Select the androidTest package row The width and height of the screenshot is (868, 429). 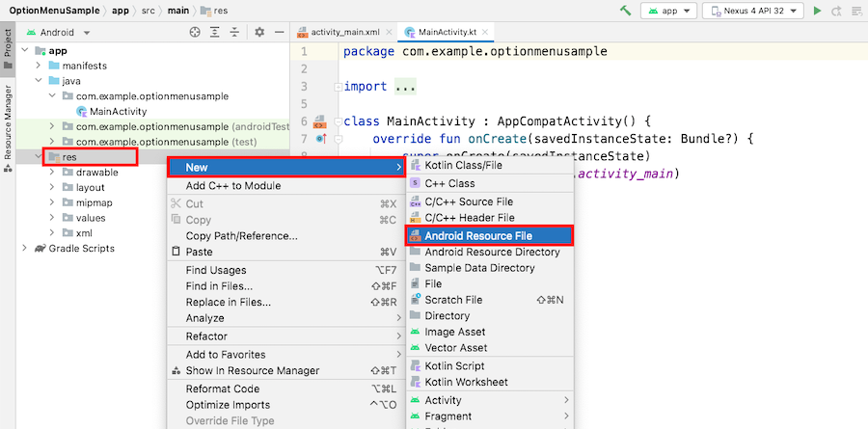(x=152, y=126)
